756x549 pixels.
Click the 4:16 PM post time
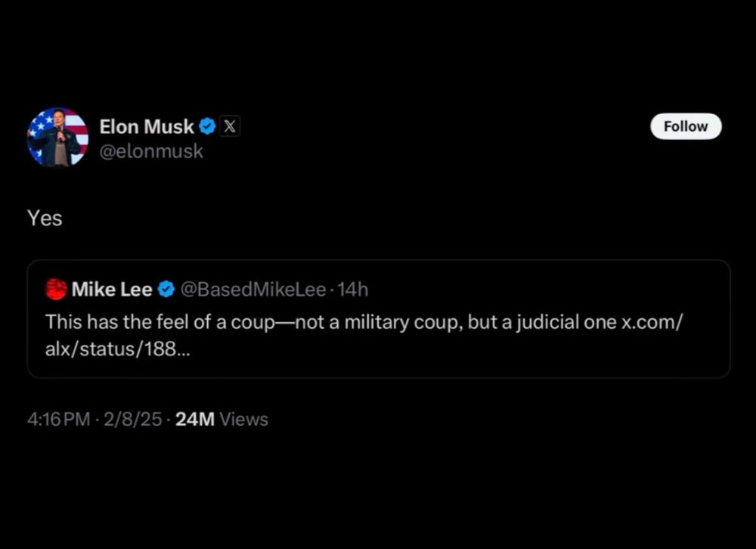pyautogui.click(x=58, y=420)
